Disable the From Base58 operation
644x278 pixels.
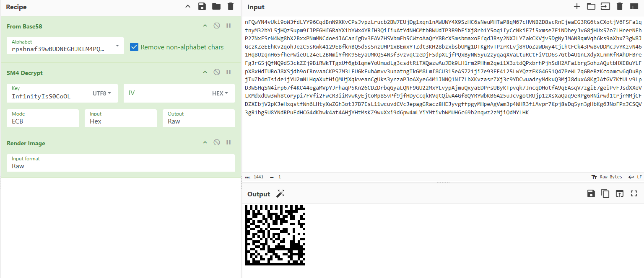[217, 26]
